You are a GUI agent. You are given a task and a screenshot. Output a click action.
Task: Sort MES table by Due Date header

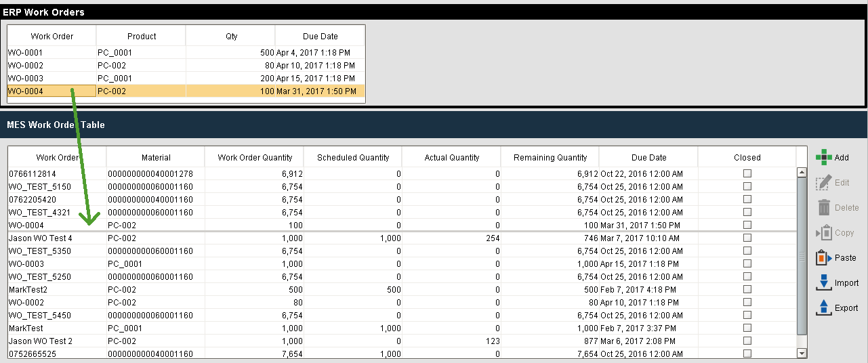[648, 157]
